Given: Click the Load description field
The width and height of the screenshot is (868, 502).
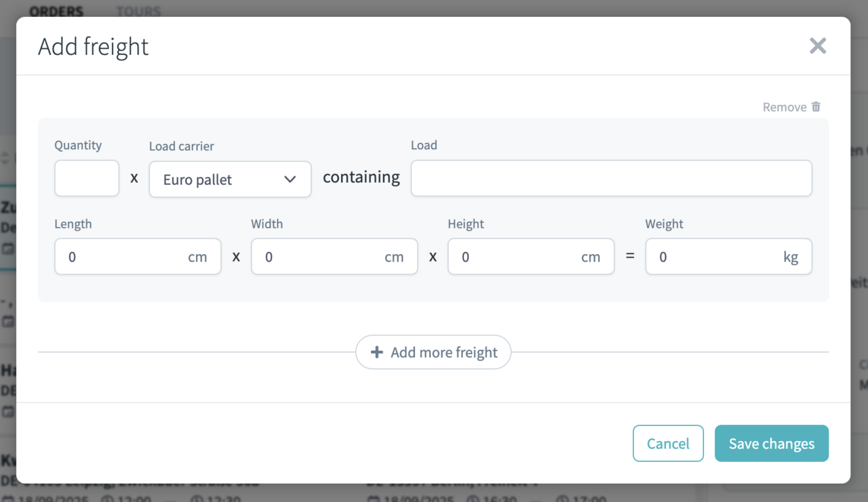Looking at the screenshot, I should (x=611, y=177).
